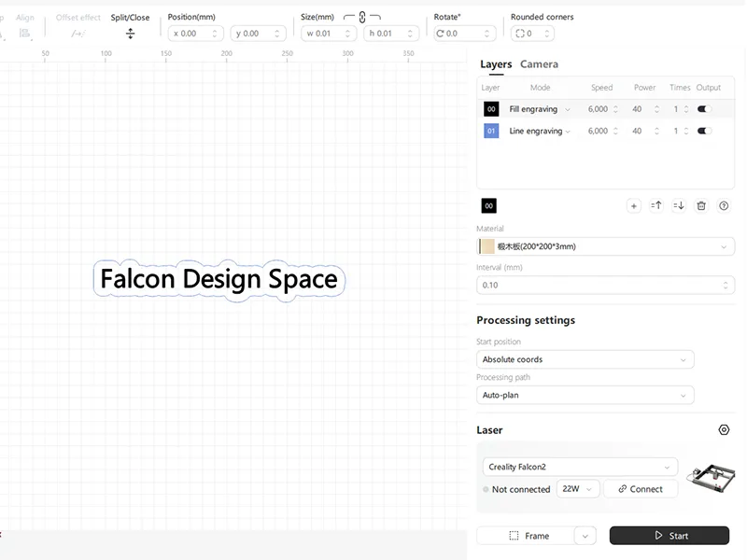This screenshot has width=747, height=560.
Task: Open laser settings hexagon gear icon
Action: (724, 430)
